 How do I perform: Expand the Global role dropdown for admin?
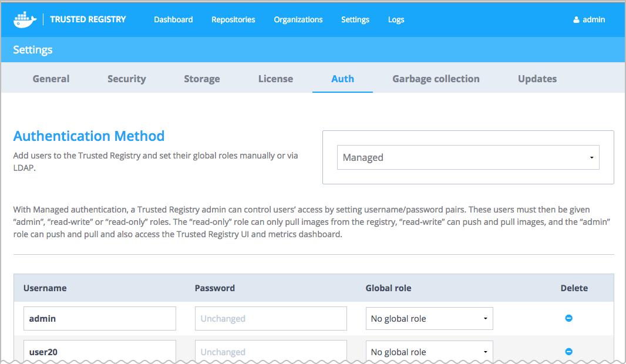(x=429, y=319)
